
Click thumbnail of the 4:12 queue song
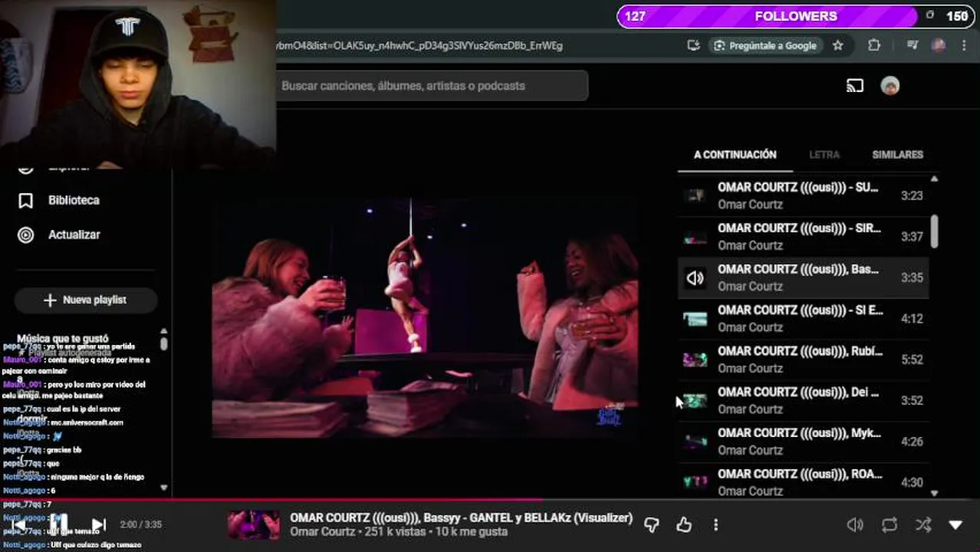point(695,318)
